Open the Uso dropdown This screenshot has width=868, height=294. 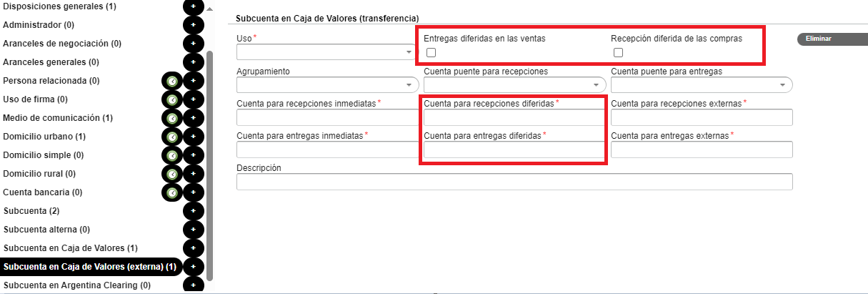pyautogui.click(x=326, y=52)
